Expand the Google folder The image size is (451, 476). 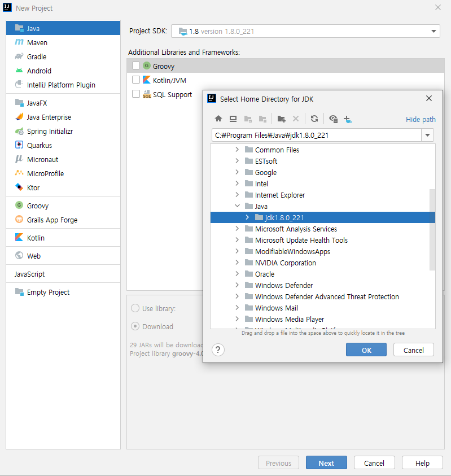(237, 172)
